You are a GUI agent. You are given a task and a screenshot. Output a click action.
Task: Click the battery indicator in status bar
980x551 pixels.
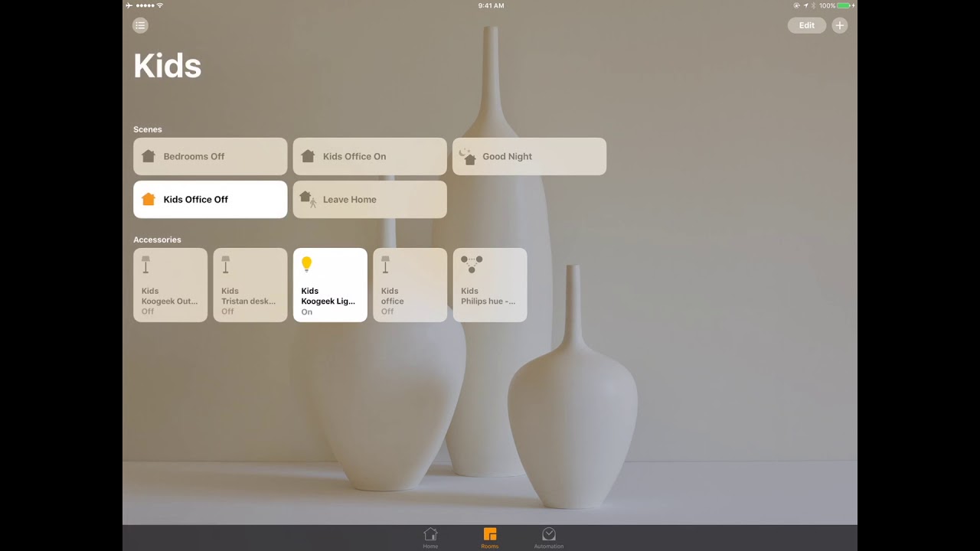point(845,5)
